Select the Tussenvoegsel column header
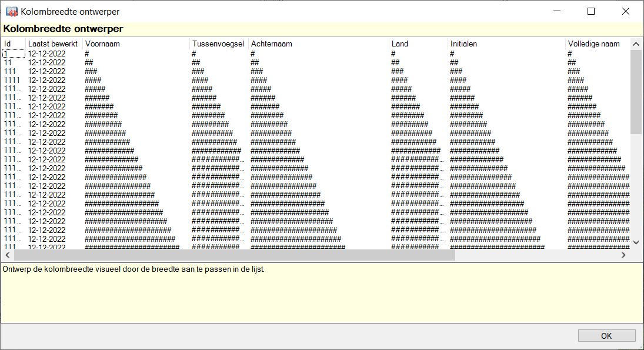The image size is (644, 350). tap(218, 44)
